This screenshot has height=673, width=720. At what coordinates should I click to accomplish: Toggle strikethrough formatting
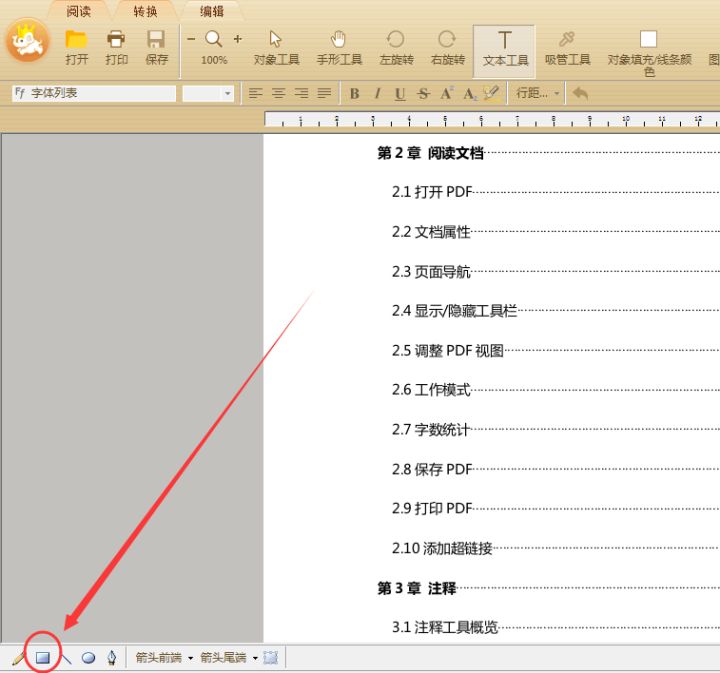423,94
